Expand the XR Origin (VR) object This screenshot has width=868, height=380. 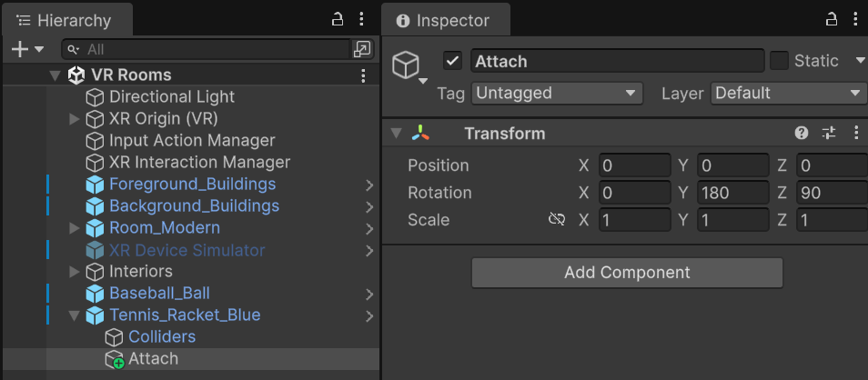(75, 119)
